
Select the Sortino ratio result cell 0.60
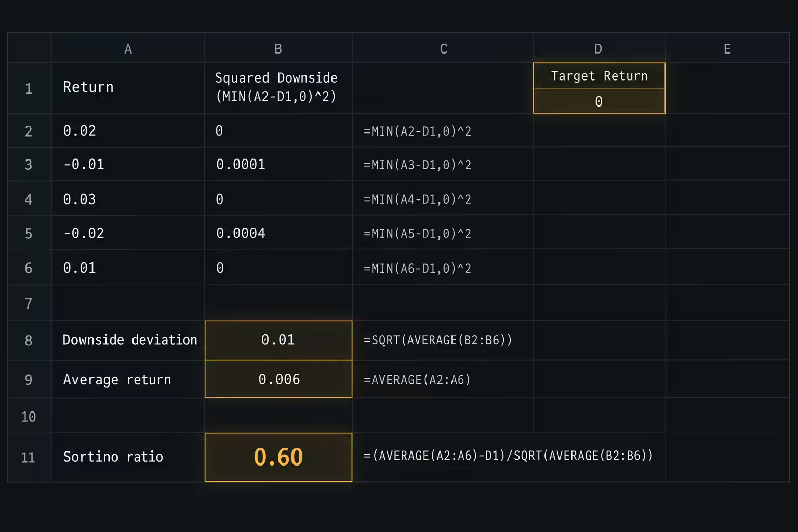(278, 457)
